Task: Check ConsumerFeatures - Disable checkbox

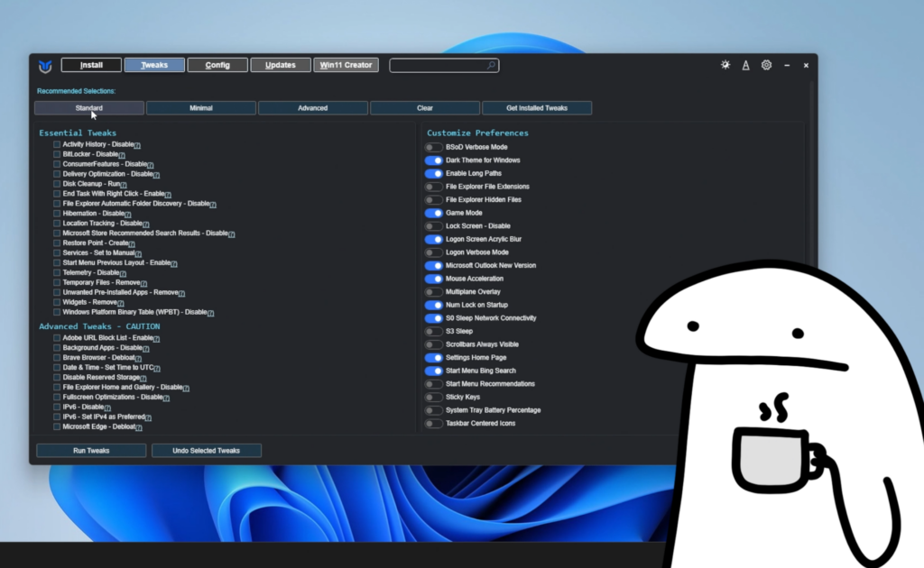Action: point(57,164)
